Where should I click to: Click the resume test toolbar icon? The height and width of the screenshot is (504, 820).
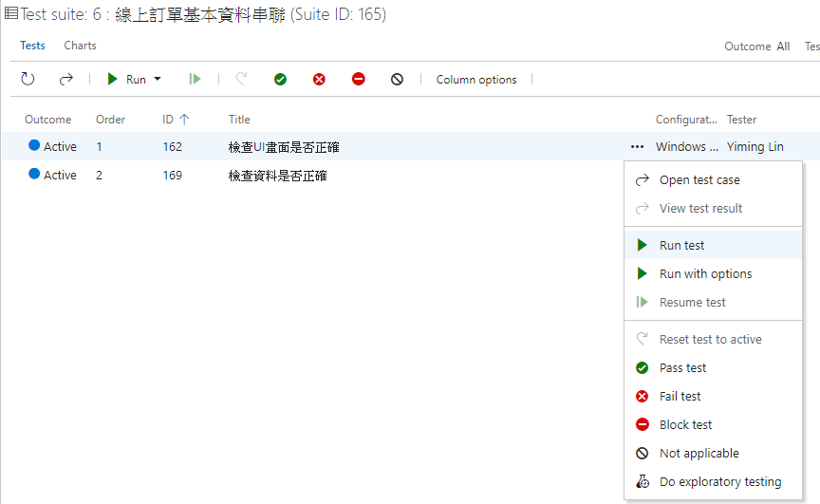(x=195, y=80)
